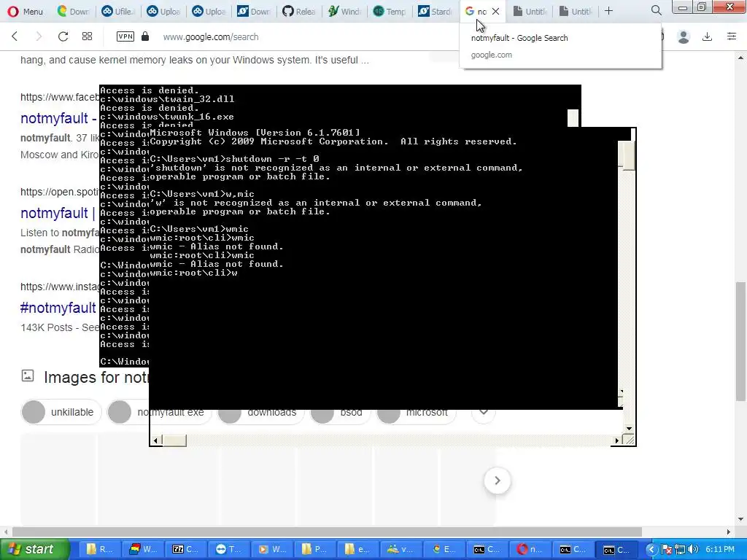Switch to the first Down tab
Viewport: 747px width, 560px height.
73,11
